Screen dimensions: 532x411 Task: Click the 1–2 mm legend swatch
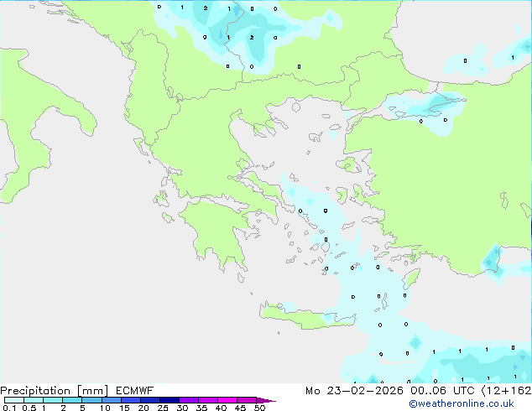coord(53,400)
